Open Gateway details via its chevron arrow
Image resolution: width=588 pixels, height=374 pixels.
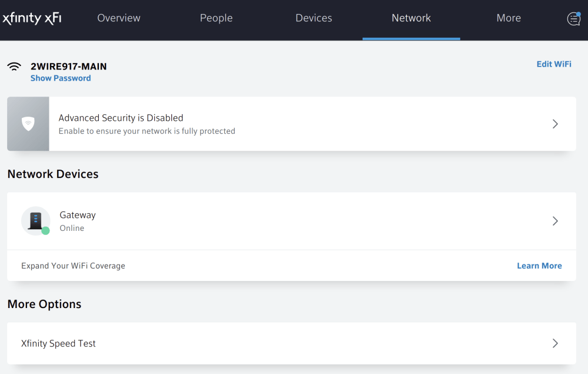(x=554, y=220)
